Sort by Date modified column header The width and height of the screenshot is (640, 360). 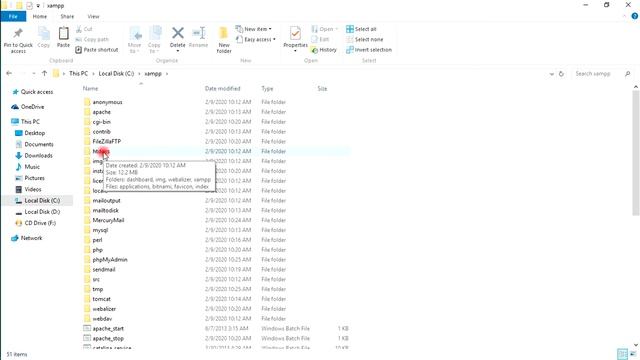[222, 88]
